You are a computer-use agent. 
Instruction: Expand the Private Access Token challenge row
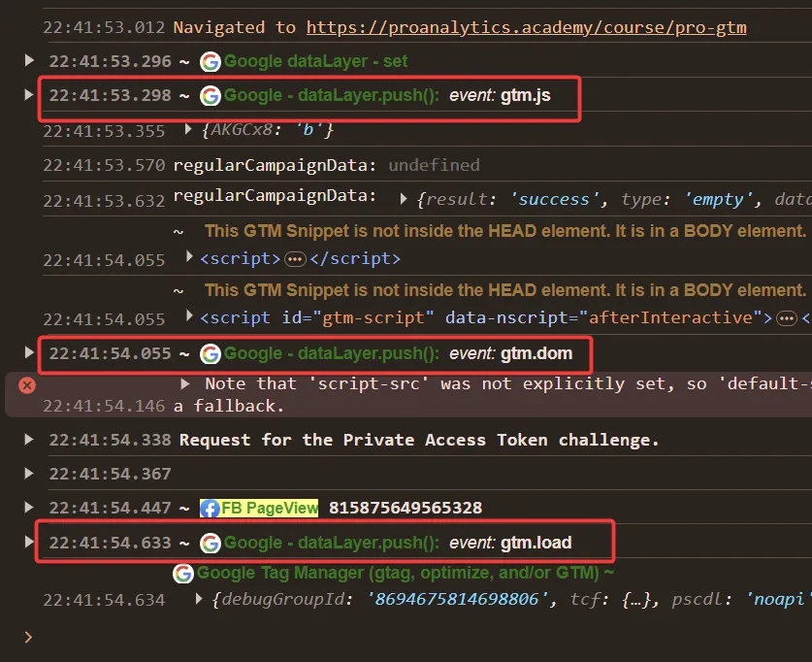[29, 440]
